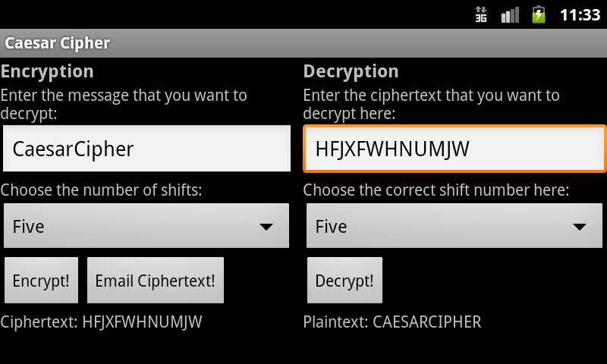607x364 pixels.
Task: Tap the 11:33 clock in status bar
Action: pos(580,15)
